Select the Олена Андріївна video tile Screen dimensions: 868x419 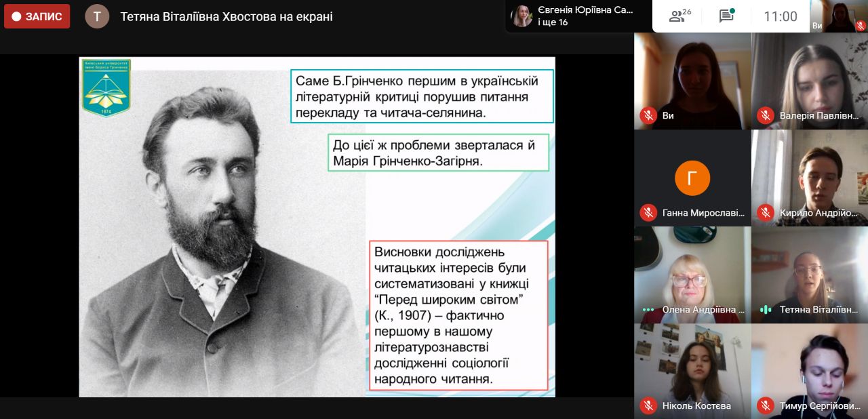point(692,275)
